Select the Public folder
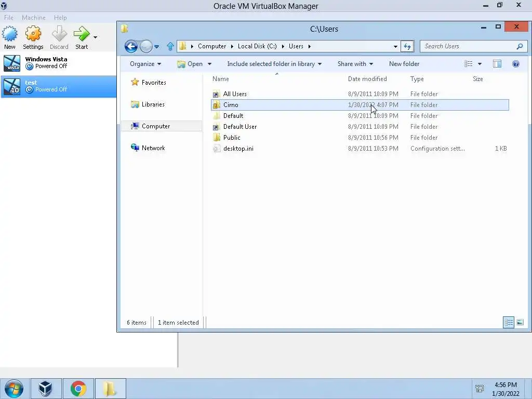The height and width of the screenshot is (399, 532). 360,137
